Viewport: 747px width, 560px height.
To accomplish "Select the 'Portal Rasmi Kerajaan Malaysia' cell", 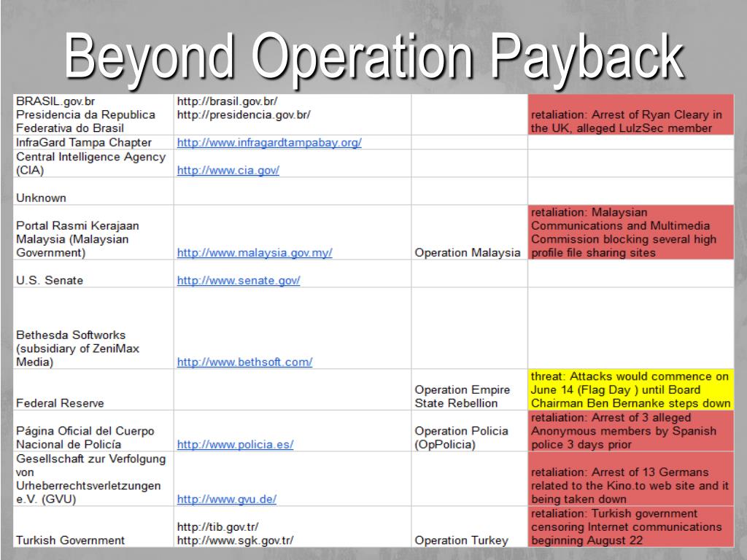I will 93,233.
